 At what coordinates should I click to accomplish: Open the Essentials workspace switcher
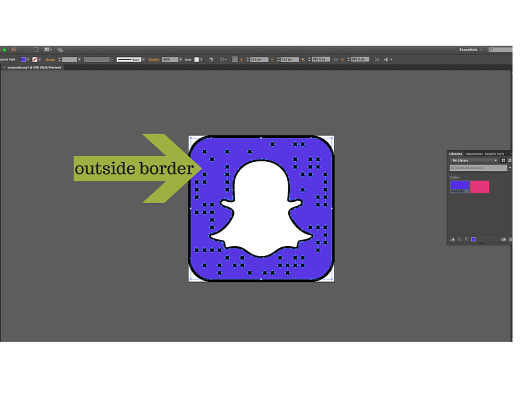pos(471,49)
